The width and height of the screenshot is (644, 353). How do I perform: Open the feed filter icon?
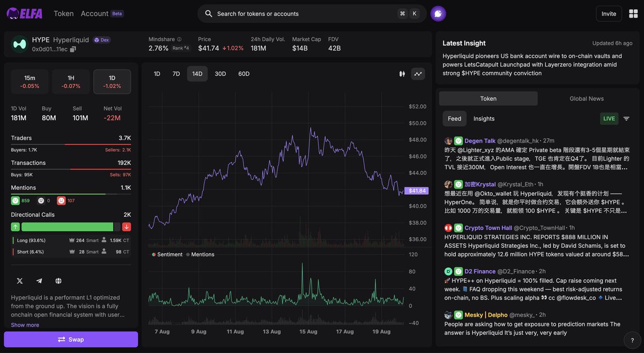[626, 119]
